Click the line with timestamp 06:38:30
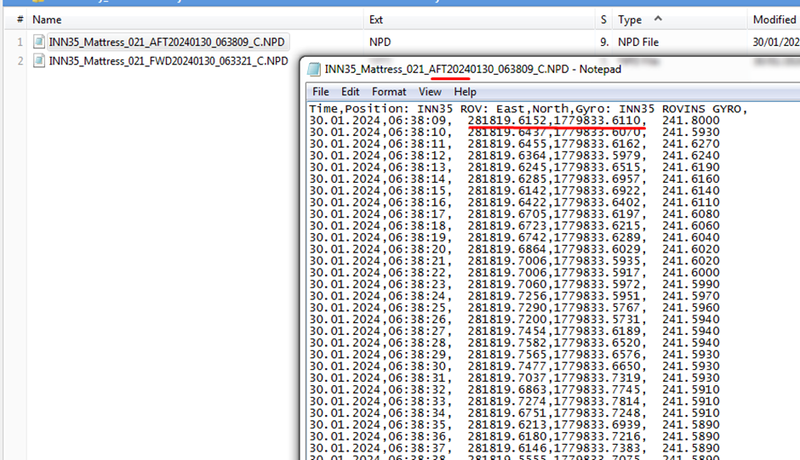 [x=514, y=367]
